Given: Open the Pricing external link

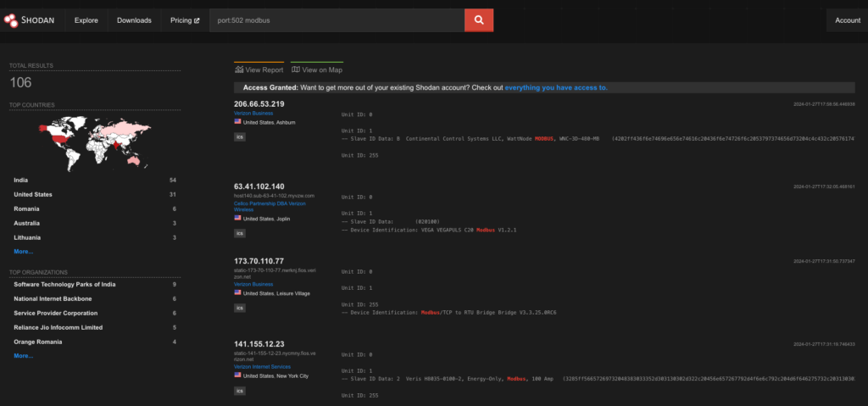Looking at the screenshot, I should tap(185, 20).
